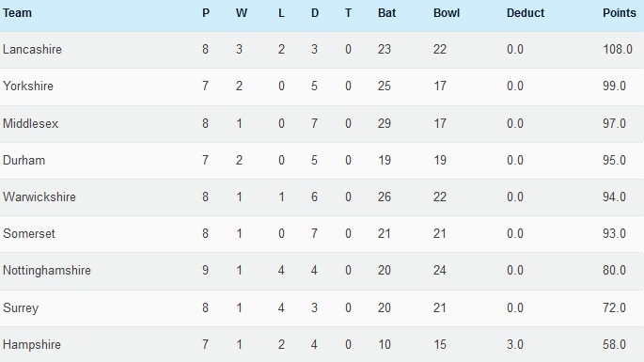Click the Bowl column header
The width and height of the screenshot is (644, 362).
tap(446, 13)
